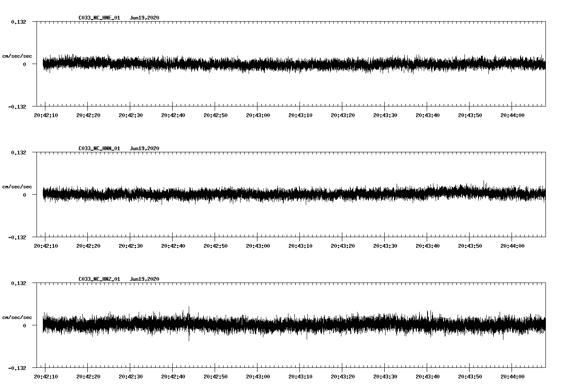Click the zero label on HNN amplitude axis
Viewport: 576px width, 392px height.
(x=25, y=195)
